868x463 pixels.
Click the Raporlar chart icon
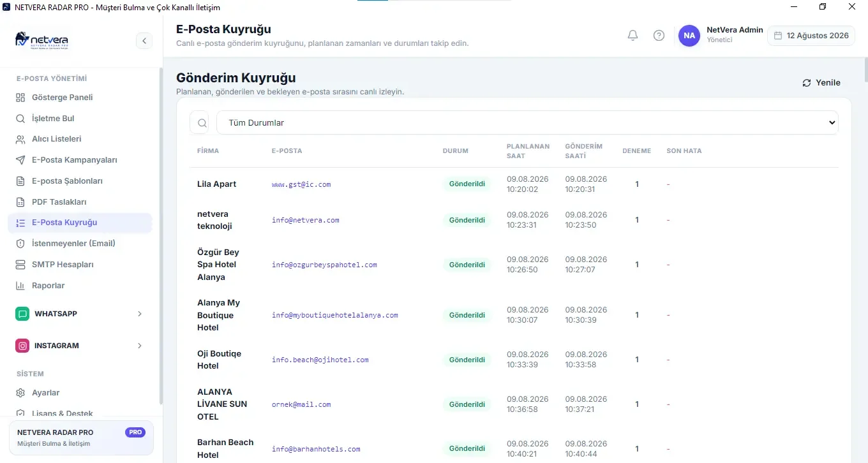click(20, 286)
